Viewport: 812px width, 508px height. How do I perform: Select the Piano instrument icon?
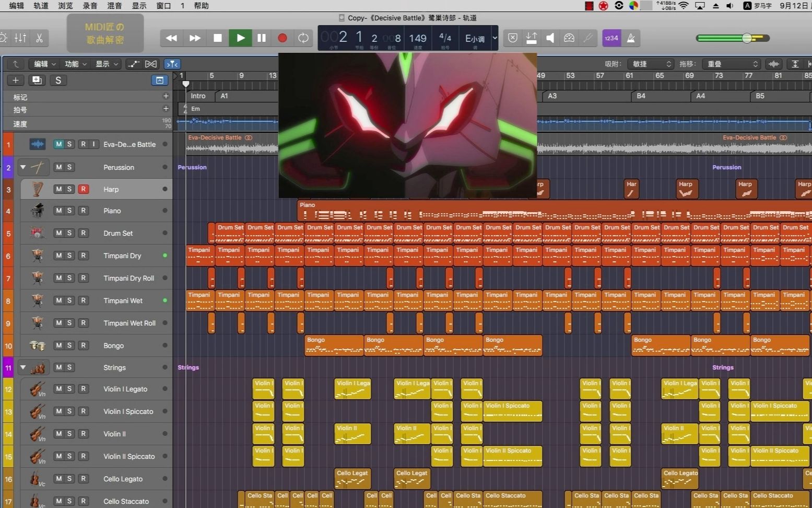pos(37,211)
